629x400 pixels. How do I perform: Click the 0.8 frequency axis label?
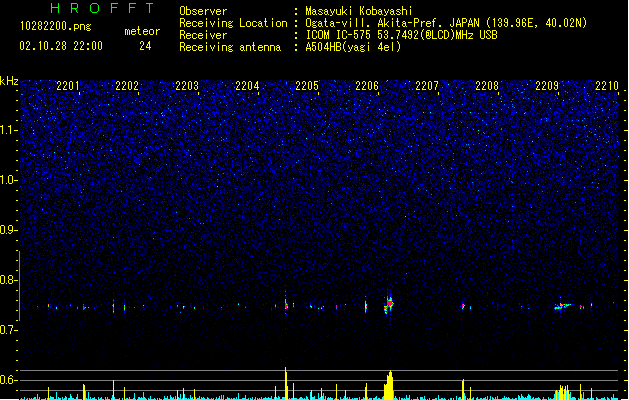tap(9, 280)
